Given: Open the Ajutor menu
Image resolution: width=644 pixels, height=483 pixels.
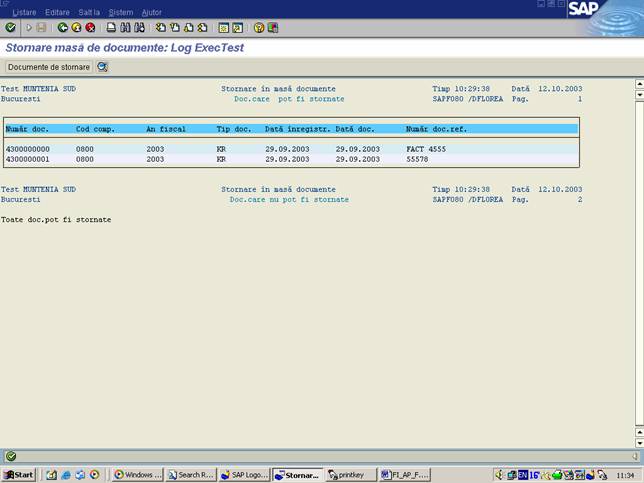Looking at the screenshot, I should 151,12.
